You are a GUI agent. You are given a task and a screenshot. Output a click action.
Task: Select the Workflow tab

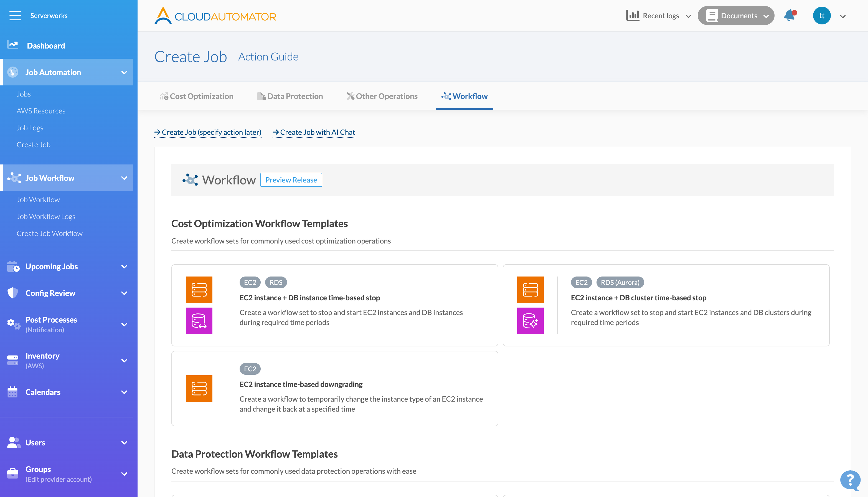pyautogui.click(x=465, y=96)
